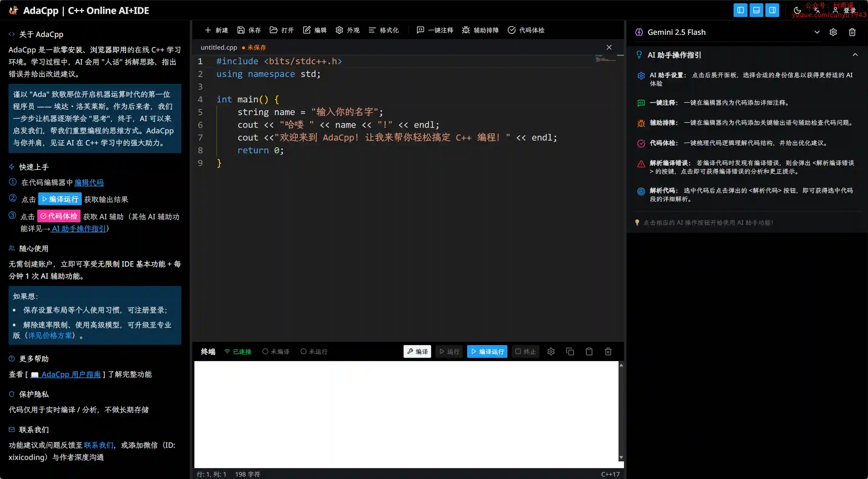Click 一键注释 in the toolbar
This screenshot has width=868, height=479.
tap(435, 30)
